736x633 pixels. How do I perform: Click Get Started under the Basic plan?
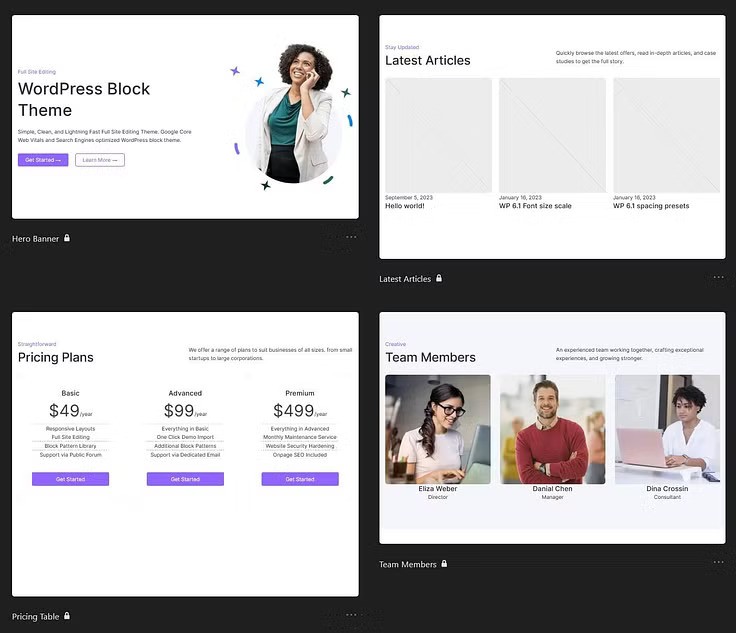[70, 479]
